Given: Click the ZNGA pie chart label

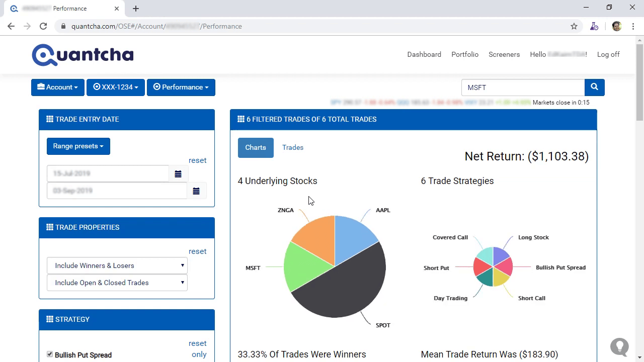Looking at the screenshot, I should [286, 210].
